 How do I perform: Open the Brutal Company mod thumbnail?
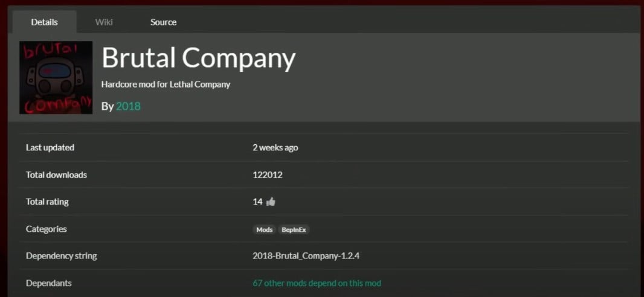pos(56,78)
